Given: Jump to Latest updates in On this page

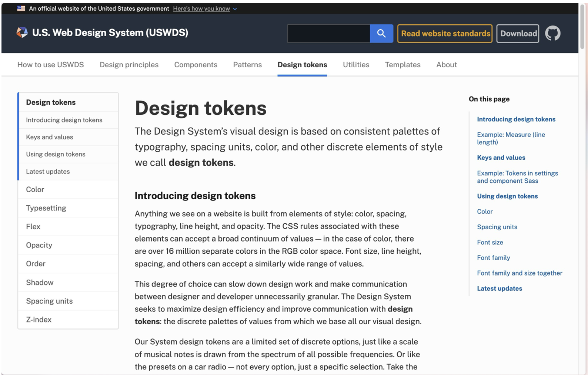Looking at the screenshot, I should coord(500,288).
